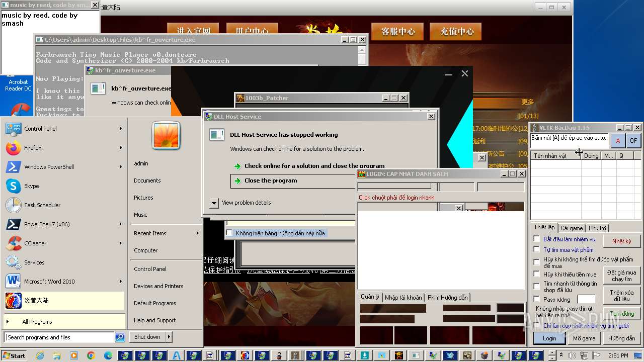The width and height of the screenshot is (644, 362).
Task: Open All Programs list
Action: coord(64,322)
